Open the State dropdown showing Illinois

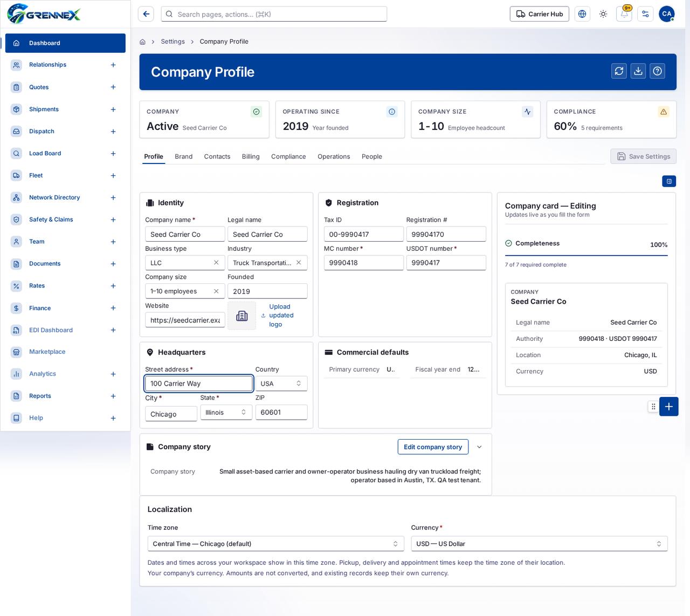pyautogui.click(x=226, y=412)
